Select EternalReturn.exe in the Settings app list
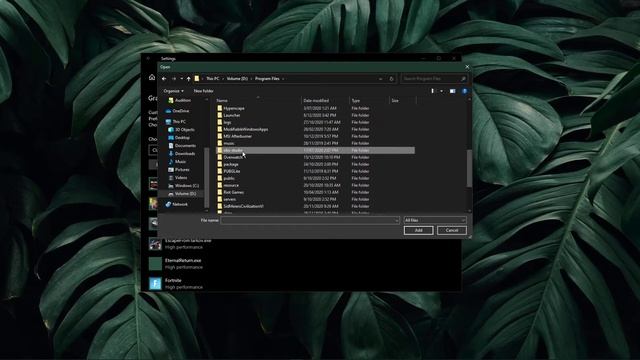This screenshot has width=640, height=360. coord(176,264)
